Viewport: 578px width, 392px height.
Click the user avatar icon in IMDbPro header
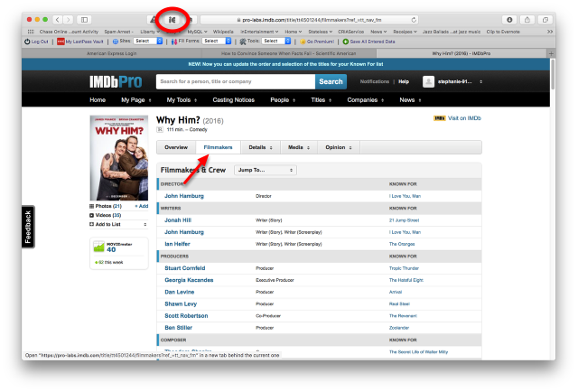(428, 81)
